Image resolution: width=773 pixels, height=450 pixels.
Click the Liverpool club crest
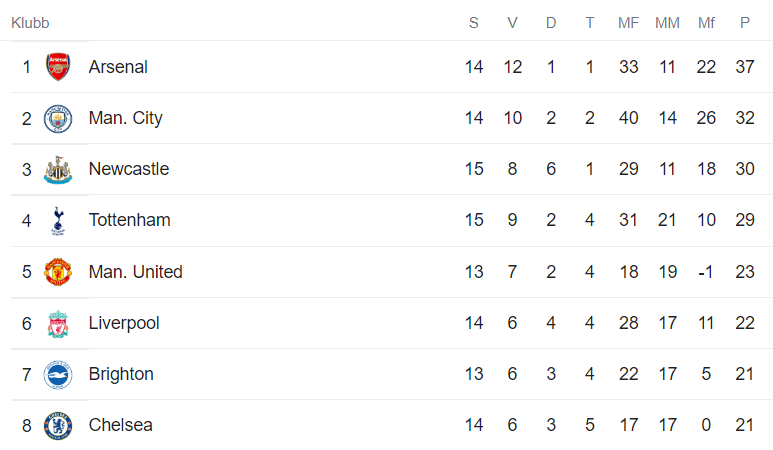(58, 324)
